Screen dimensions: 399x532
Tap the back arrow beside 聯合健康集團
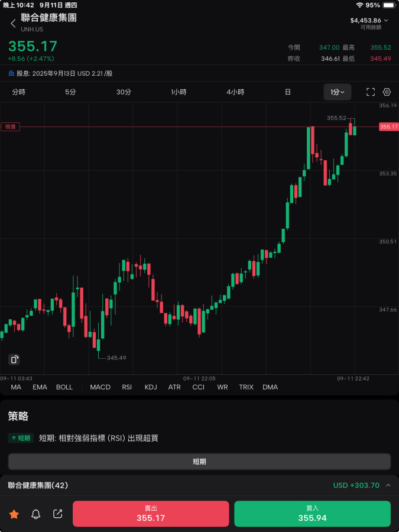[x=13, y=24]
